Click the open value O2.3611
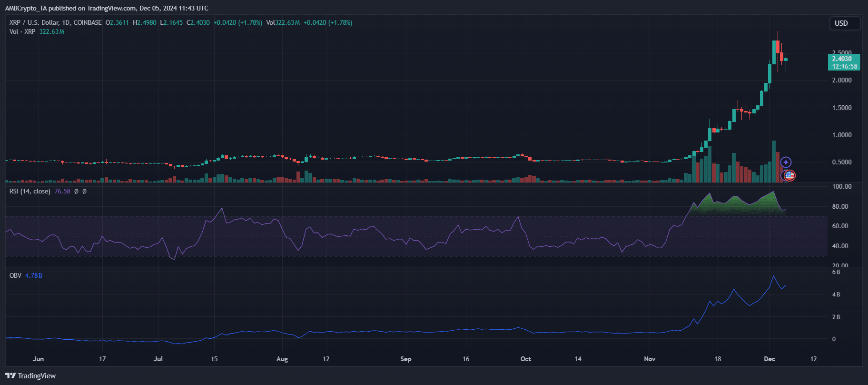Image resolution: width=868 pixels, height=385 pixels. (117, 22)
